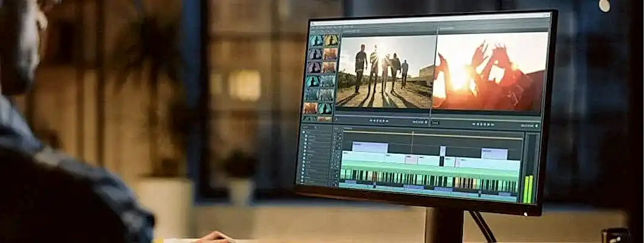Click the timeline playhead marker on the ruler

tap(413, 134)
